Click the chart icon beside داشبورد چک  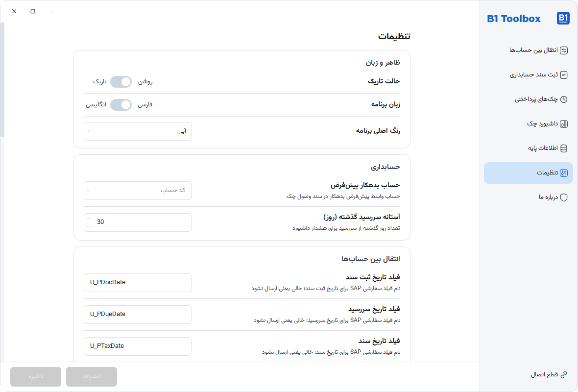[564, 124]
